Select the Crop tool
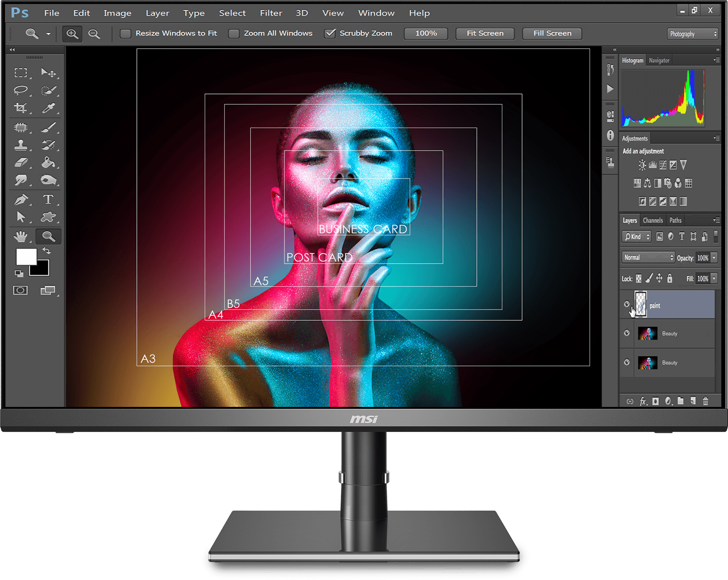 point(20,108)
